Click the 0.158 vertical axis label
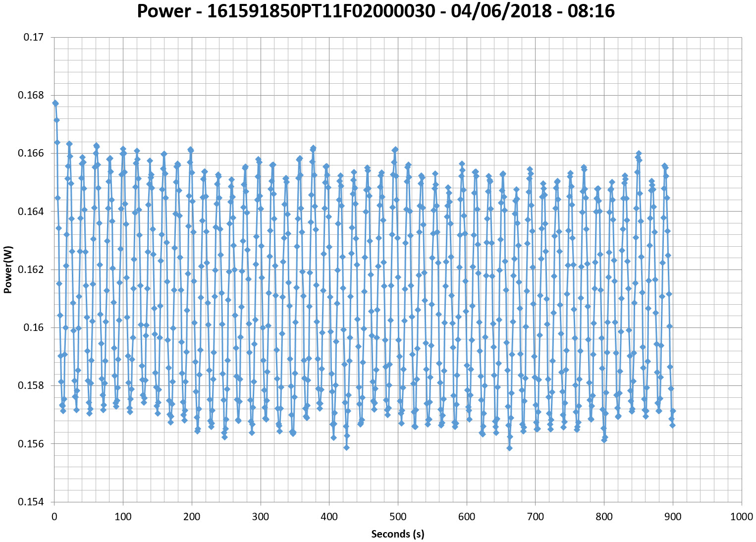The width and height of the screenshot is (756, 542). pos(31,385)
